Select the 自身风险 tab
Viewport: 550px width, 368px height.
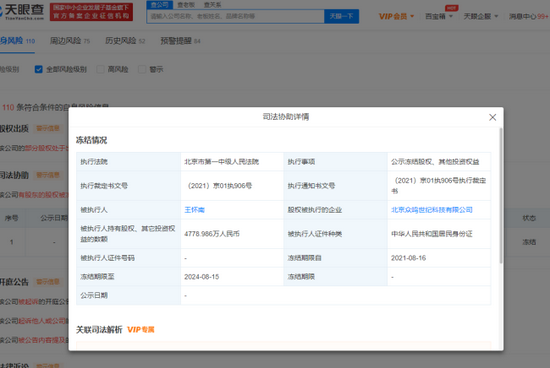pos(17,41)
